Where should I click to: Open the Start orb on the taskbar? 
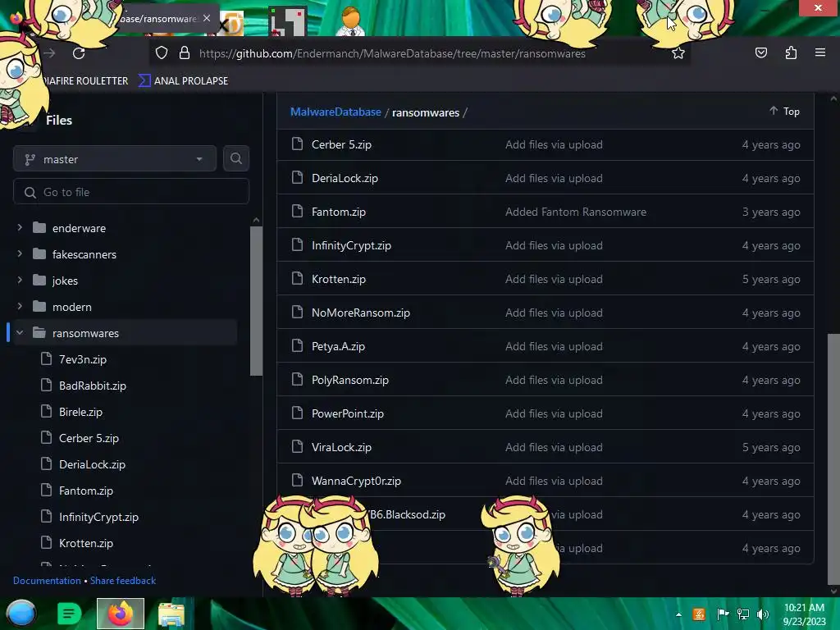tap(21, 614)
